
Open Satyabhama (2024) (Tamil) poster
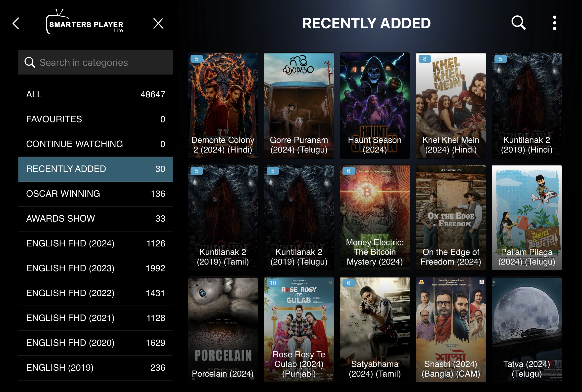click(x=375, y=329)
